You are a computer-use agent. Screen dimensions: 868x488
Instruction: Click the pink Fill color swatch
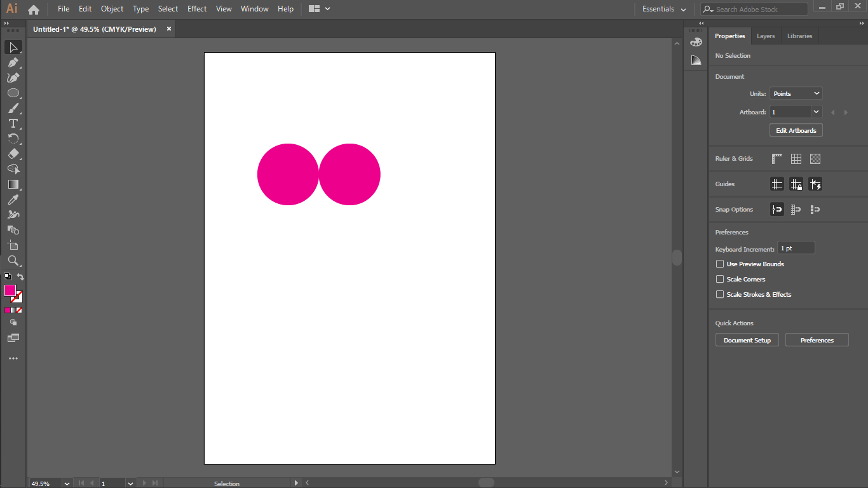point(9,291)
